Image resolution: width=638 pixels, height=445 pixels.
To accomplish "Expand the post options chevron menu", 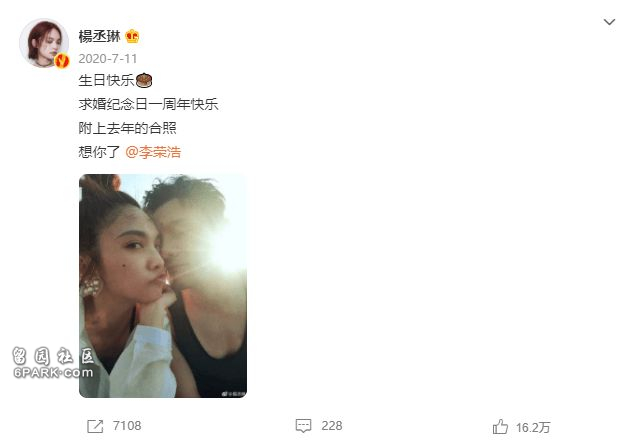I will [x=609, y=22].
